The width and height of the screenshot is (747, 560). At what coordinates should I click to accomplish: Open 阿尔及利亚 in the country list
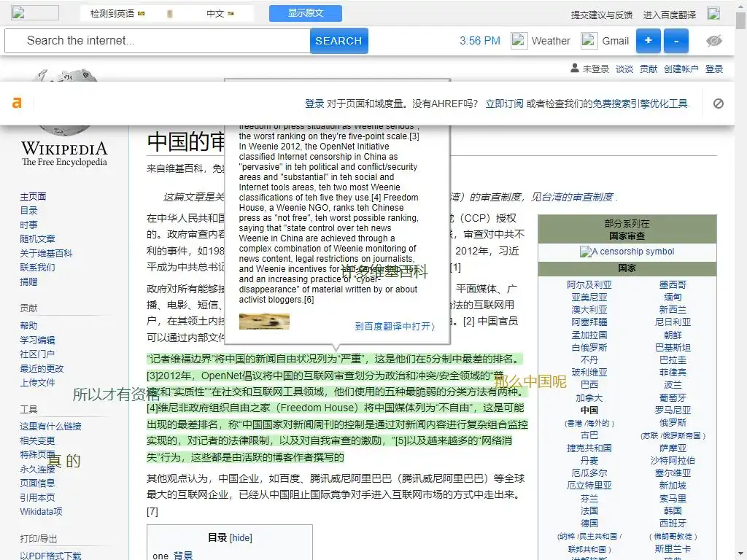pos(589,285)
